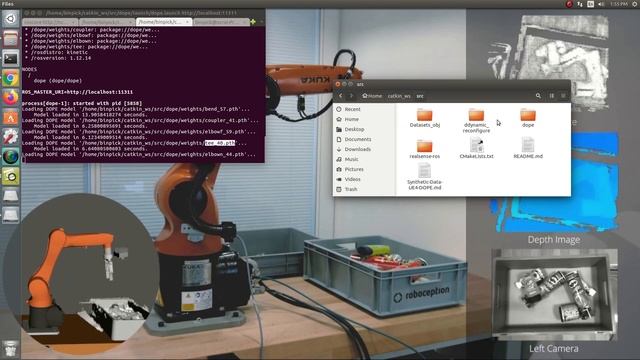Click the process[dope-1] started line

coord(82,104)
